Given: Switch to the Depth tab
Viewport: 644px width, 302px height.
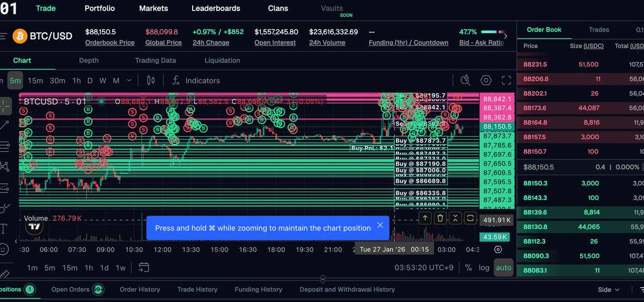Looking at the screenshot, I should [89, 61].
